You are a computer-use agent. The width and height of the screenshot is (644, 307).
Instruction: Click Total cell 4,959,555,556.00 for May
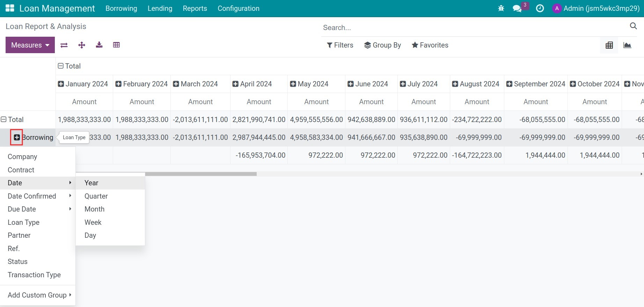pos(316,120)
